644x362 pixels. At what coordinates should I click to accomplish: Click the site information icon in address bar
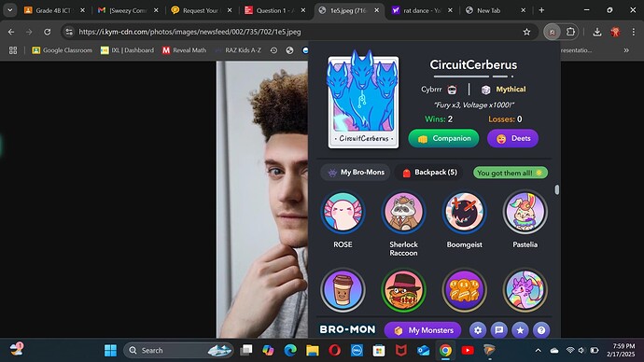69,32
